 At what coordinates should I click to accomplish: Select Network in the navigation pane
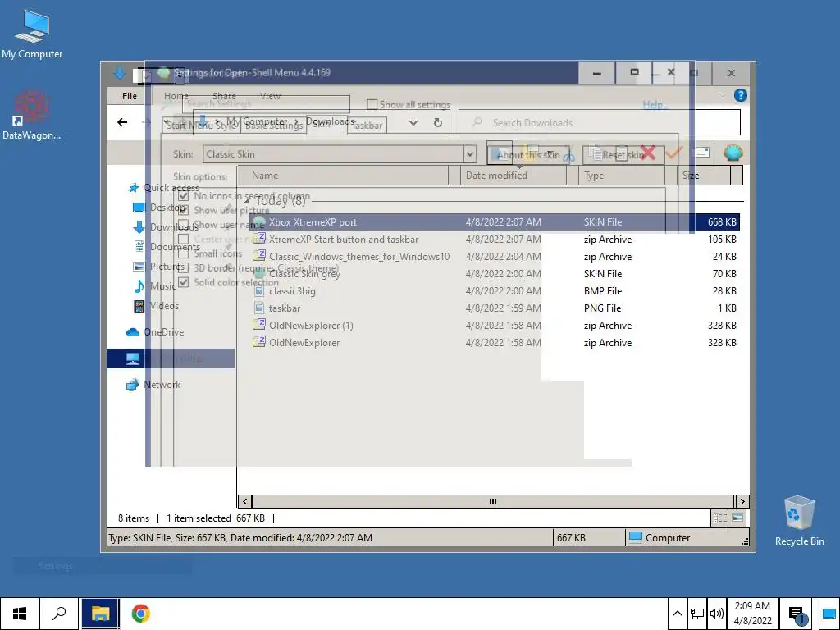153,385
